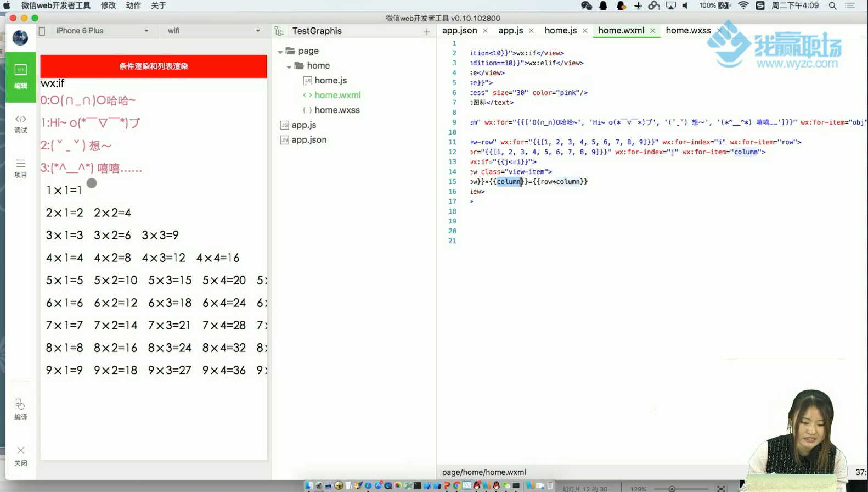This screenshot has height=492, width=868.
Task: Switch to the app.json editor tab
Action: point(459,30)
